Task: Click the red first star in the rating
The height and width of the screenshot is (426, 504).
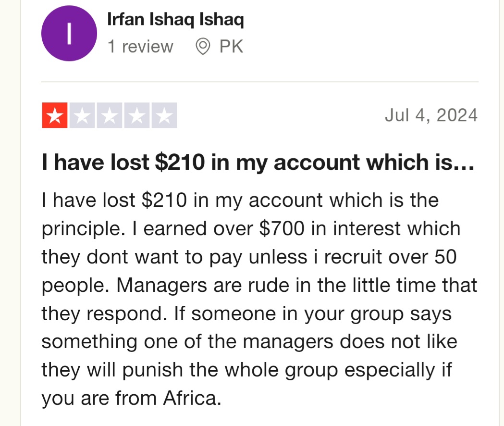Action: click(x=55, y=116)
